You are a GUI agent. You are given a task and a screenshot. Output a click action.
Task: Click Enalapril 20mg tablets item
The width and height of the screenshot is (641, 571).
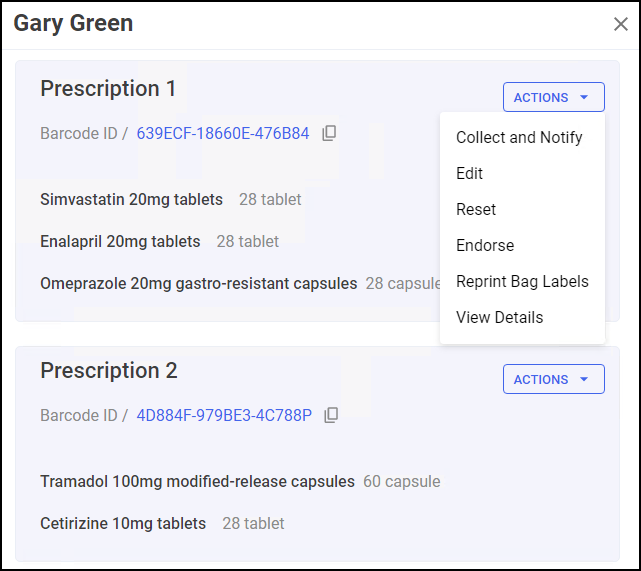pos(120,241)
